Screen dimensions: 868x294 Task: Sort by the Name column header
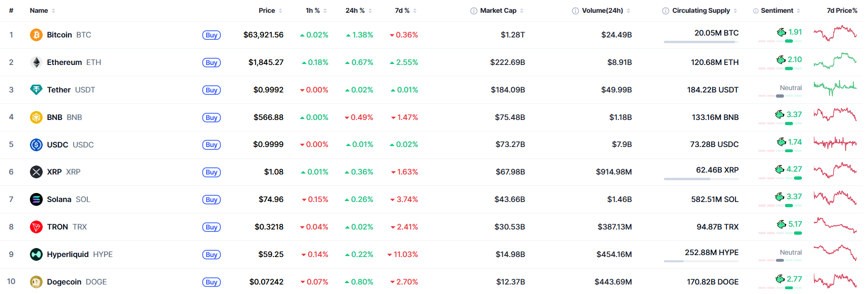pyautogui.click(x=42, y=10)
